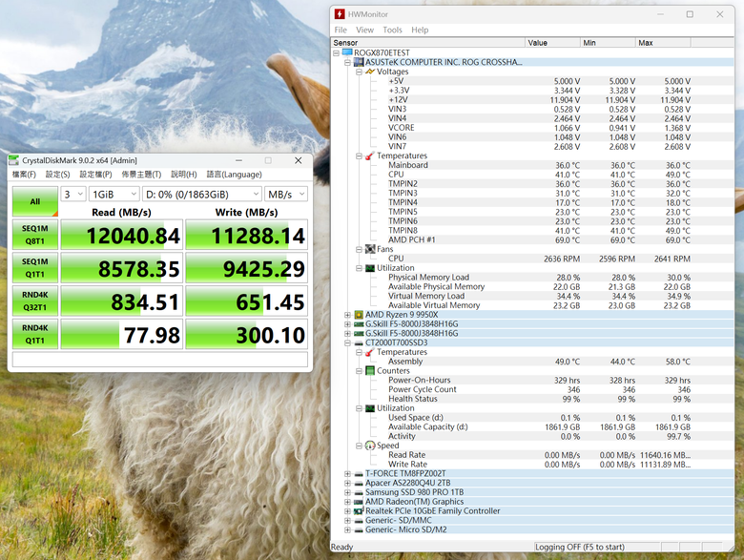Click the CrystalDiskMark title bar icon
Viewport: 744px width, 560px height.
coord(14,160)
